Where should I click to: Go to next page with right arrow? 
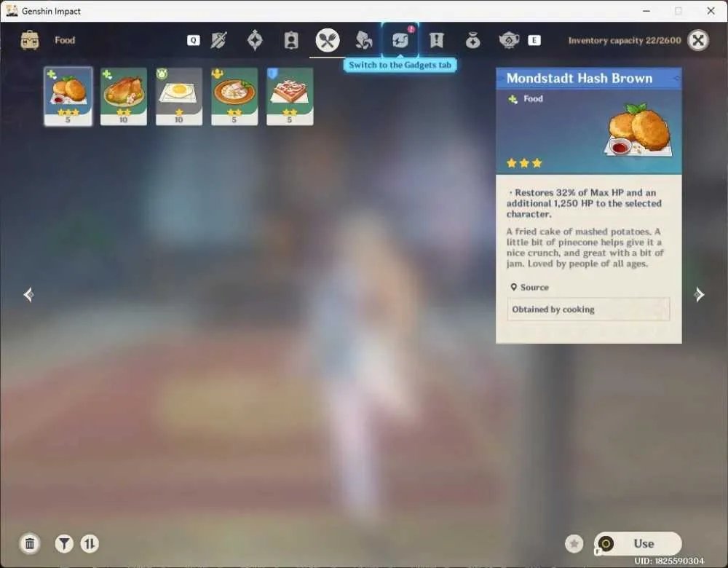point(699,294)
